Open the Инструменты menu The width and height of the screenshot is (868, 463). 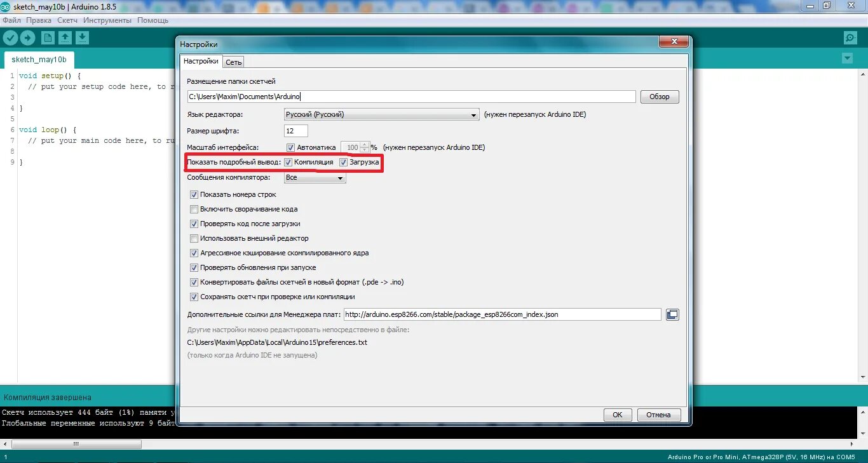107,20
